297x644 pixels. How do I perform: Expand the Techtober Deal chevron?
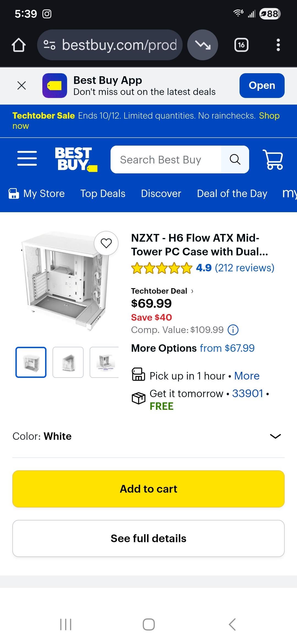click(x=192, y=291)
